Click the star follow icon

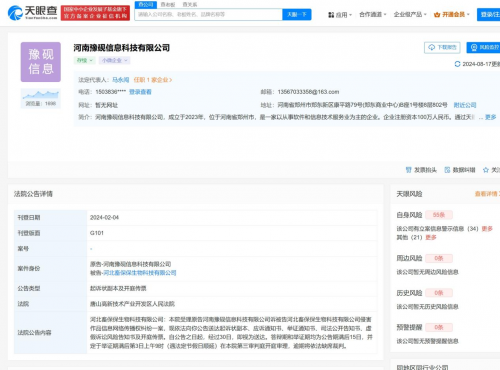point(486,170)
